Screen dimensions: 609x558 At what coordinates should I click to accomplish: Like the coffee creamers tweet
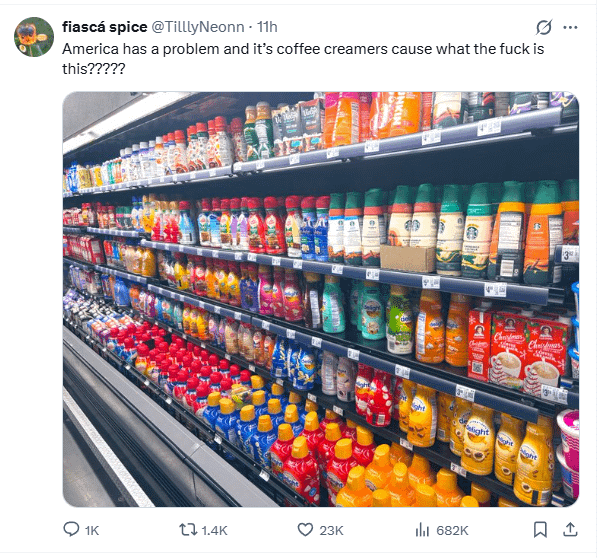coord(305,530)
